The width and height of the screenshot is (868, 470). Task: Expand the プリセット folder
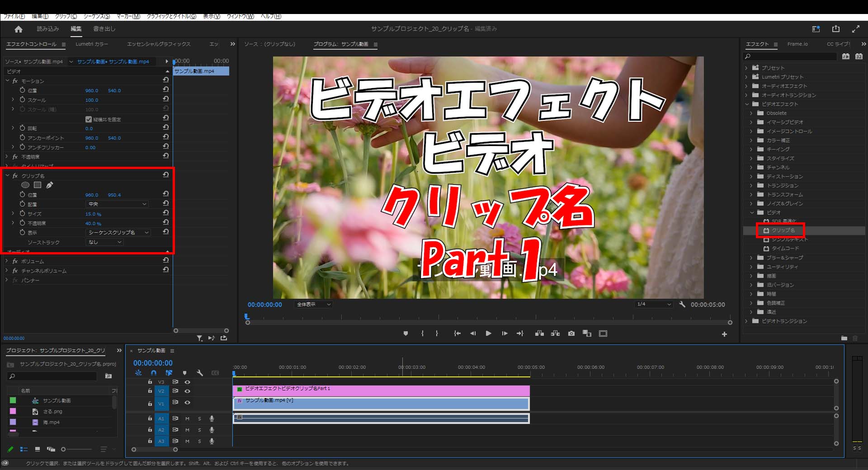746,68
